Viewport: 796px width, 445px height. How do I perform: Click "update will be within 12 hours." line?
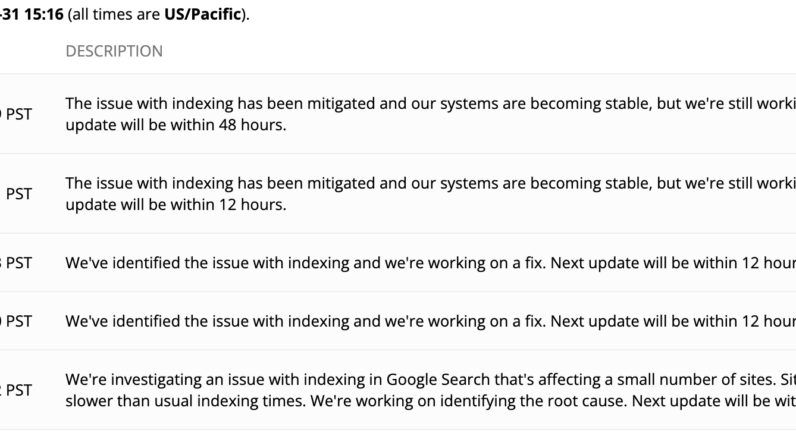(176, 205)
